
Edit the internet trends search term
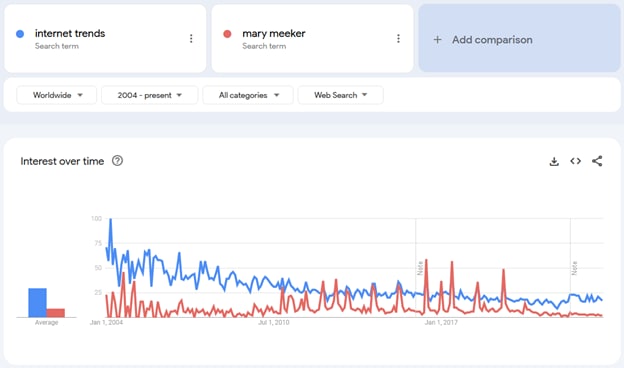coord(70,33)
